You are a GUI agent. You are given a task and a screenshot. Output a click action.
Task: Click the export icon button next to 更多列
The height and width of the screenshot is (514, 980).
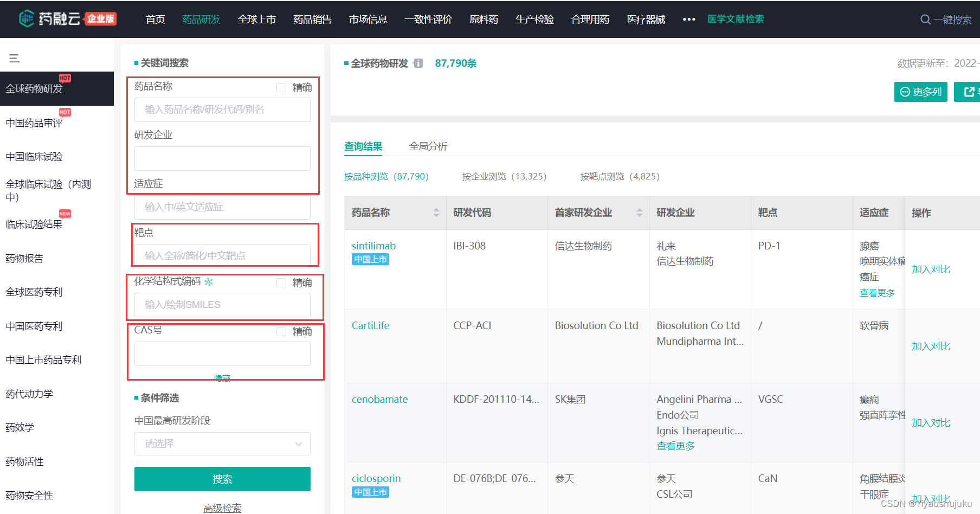tap(969, 92)
